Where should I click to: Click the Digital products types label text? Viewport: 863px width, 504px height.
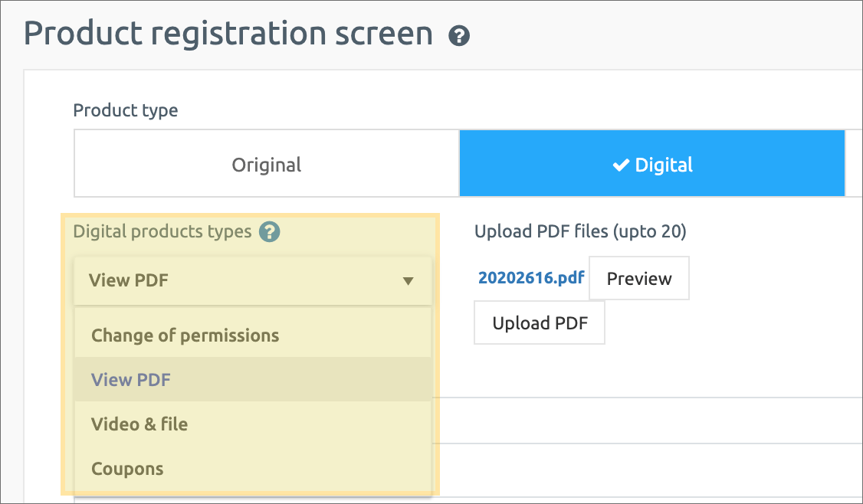(x=162, y=231)
